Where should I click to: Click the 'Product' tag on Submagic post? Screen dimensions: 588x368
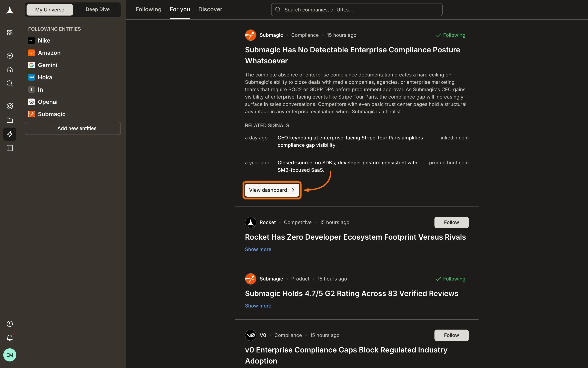[300, 279]
